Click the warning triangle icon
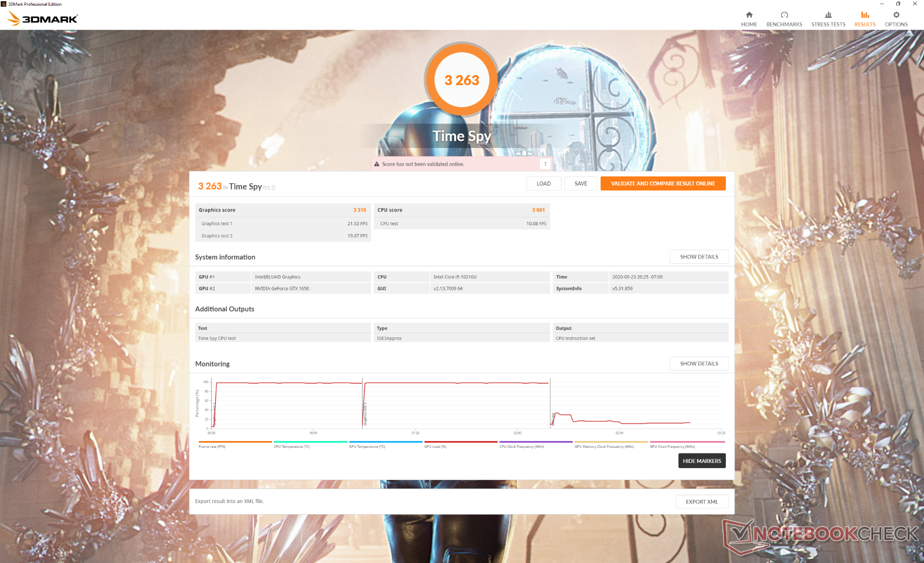The height and width of the screenshot is (563, 924). click(x=376, y=164)
